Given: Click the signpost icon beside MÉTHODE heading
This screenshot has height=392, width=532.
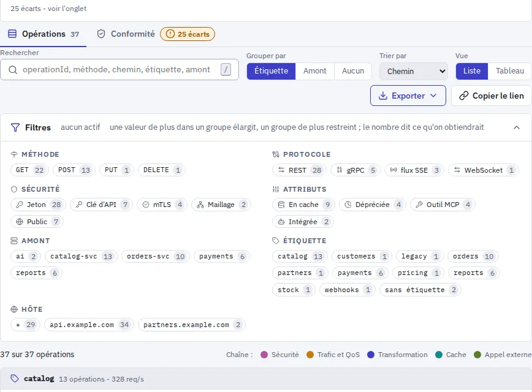Looking at the screenshot, I should 14,154.
